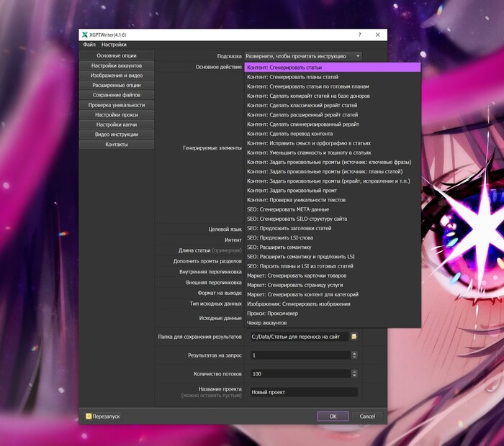Click the Название проекта input field
This screenshot has width=504, height=446.
[303, 392]
